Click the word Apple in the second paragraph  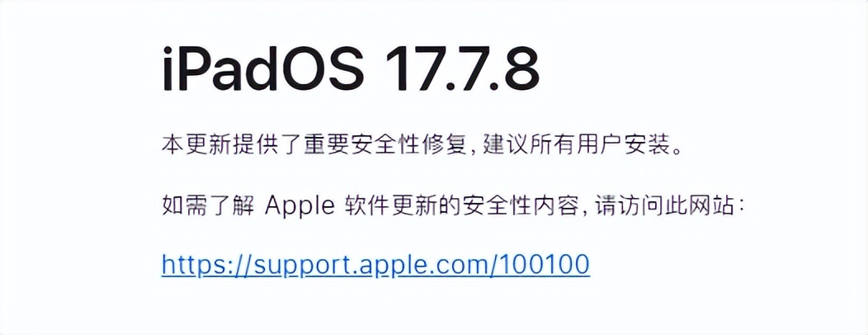point(299,206)
